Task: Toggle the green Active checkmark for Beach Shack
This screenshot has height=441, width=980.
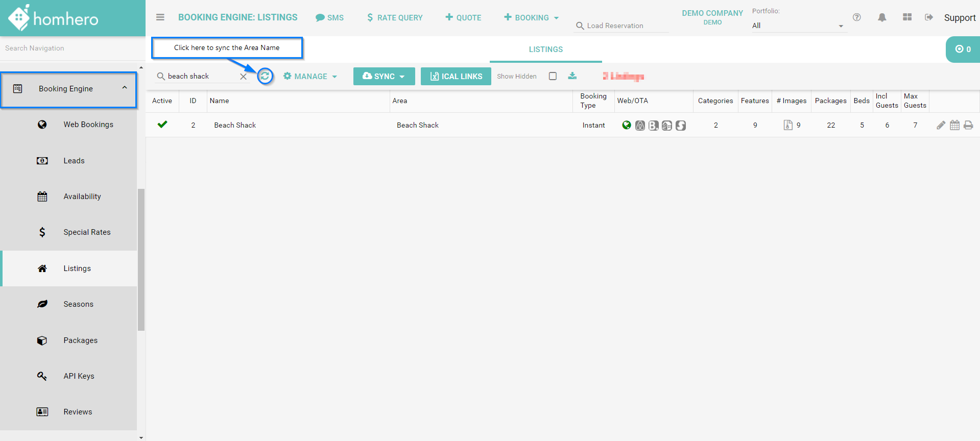Action: click(x=162, y=125)
